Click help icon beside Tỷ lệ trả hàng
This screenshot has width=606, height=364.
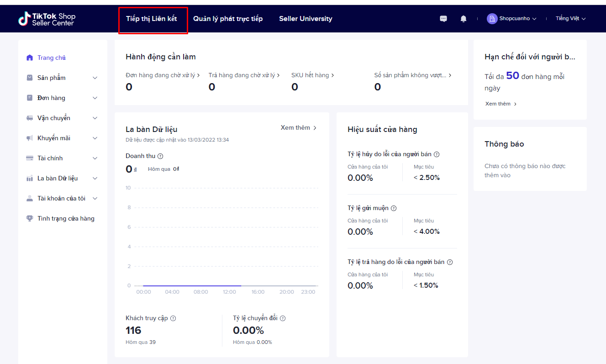point(450,262)
